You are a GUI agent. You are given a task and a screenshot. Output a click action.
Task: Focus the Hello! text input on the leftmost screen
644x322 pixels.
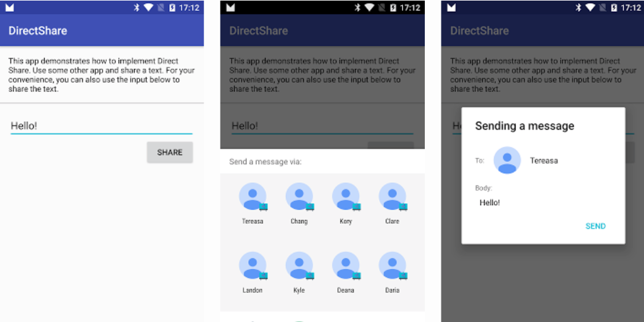[x=101, y=126]
